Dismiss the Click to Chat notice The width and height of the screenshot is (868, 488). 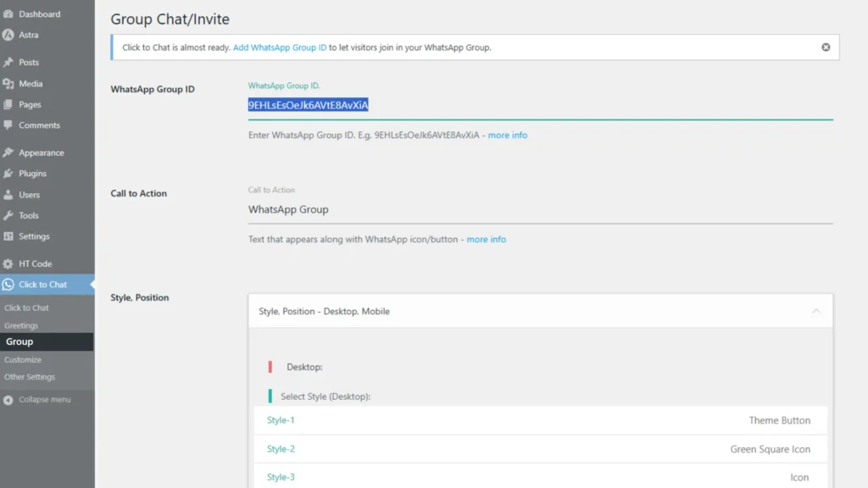(826, 47)
